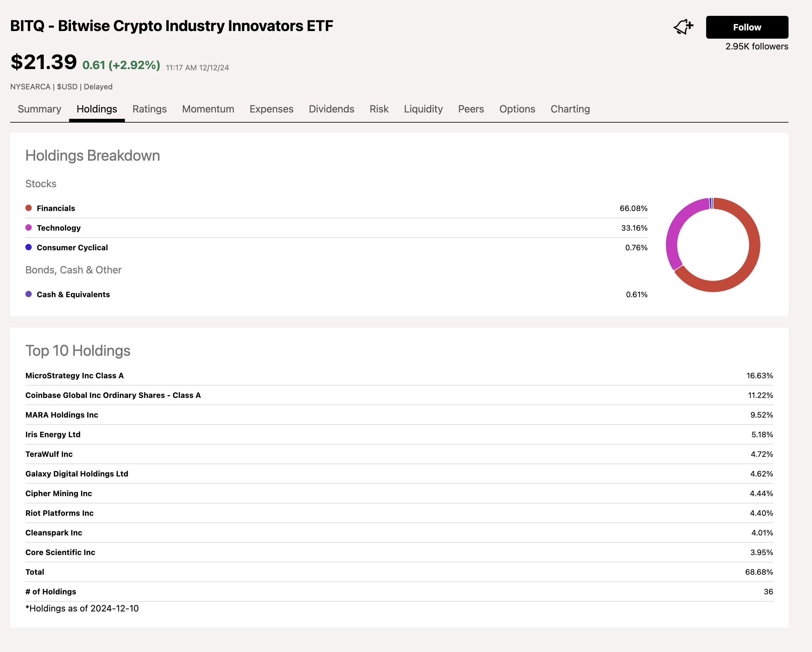This screenshot has width=812, height=652.
Task: Select the Technology legend color dot
Action: pyautogui.click(x=28, y=228)
